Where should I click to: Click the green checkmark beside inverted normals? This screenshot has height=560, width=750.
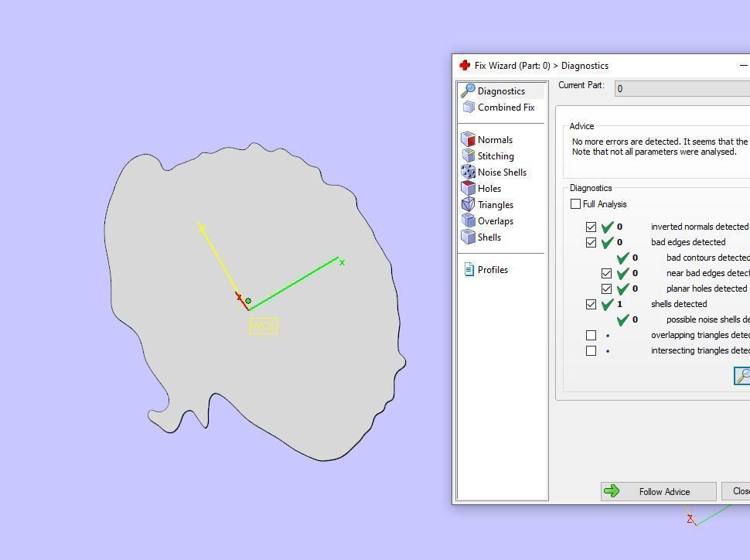pyautogui.click(x=608, y=227)
